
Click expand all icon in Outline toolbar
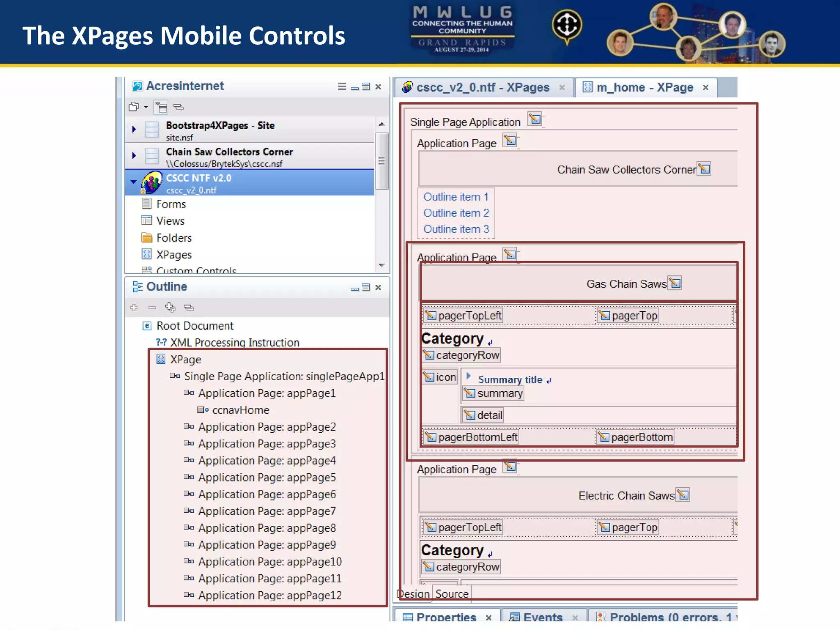coord(170,308)
